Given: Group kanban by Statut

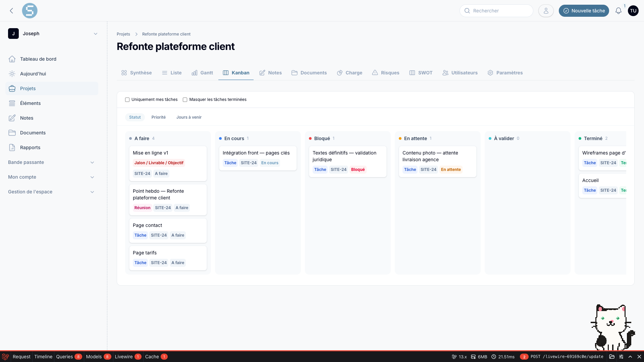Looking at the screenshot, I should pyautogui.click(x=135, y=117).
